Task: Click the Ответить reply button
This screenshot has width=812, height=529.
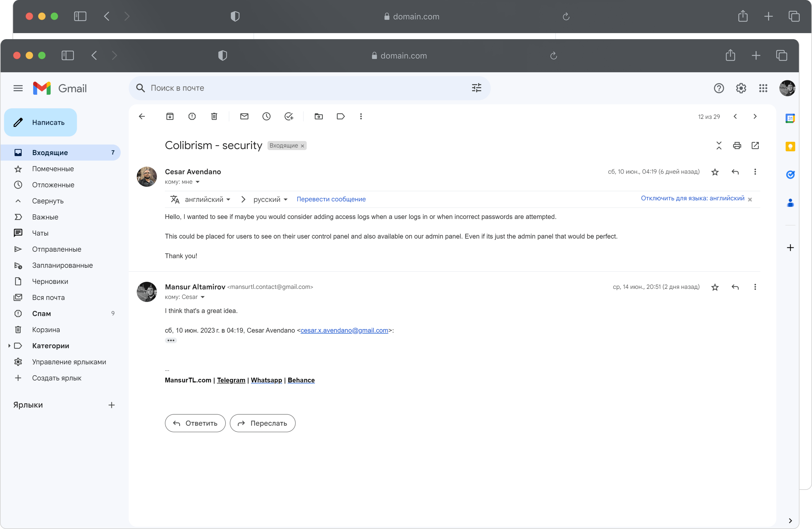Action: (195, 423)
